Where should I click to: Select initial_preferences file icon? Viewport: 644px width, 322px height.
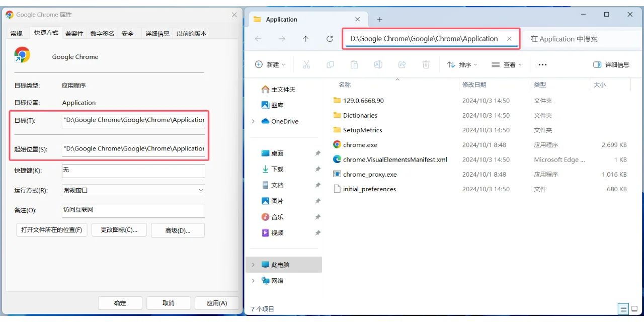337,189
